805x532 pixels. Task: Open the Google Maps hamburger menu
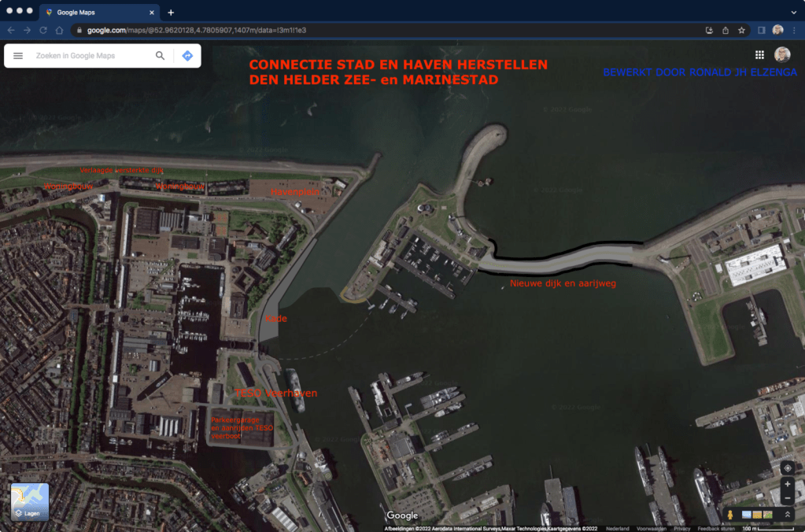pyautogui.click(x=18, y=56)
